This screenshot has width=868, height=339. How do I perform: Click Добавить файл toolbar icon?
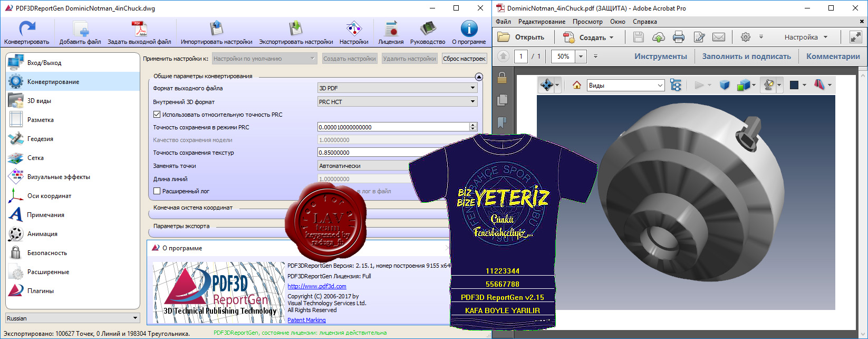coord(81,29)
